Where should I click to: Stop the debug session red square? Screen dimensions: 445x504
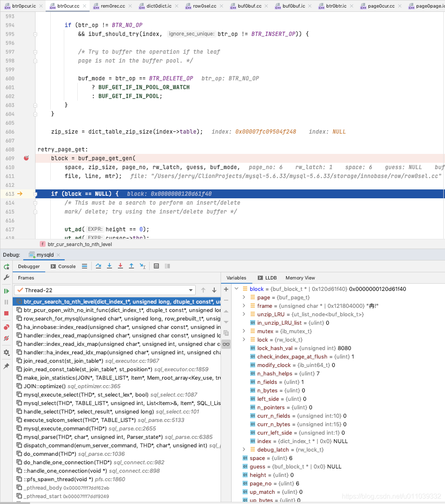(6, 313)
